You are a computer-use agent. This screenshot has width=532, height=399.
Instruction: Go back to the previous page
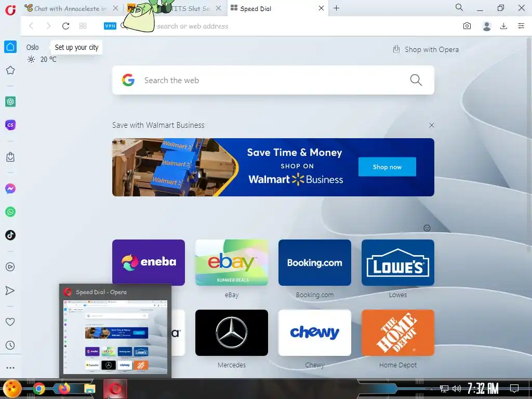(x=31, y=26)
